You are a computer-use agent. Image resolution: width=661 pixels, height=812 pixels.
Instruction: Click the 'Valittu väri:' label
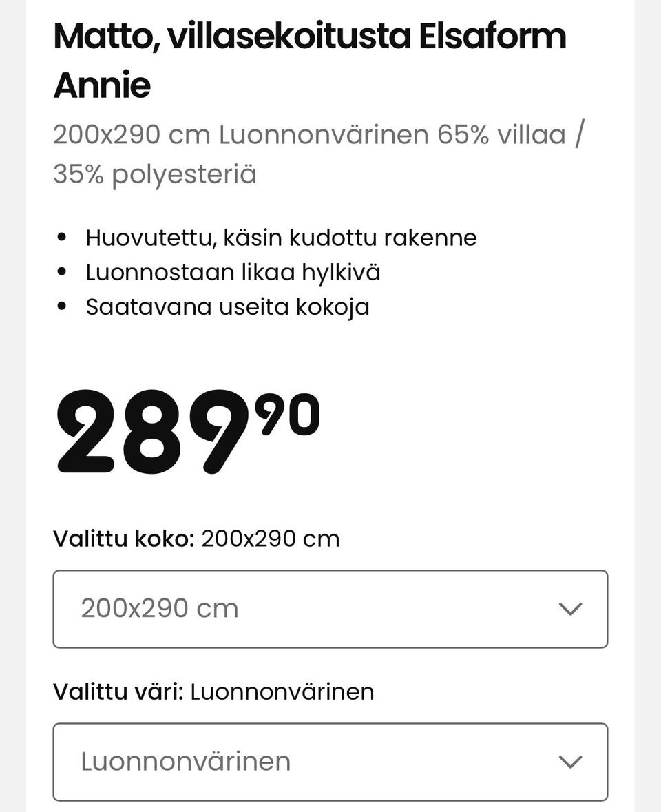click(x=118, y=691)
